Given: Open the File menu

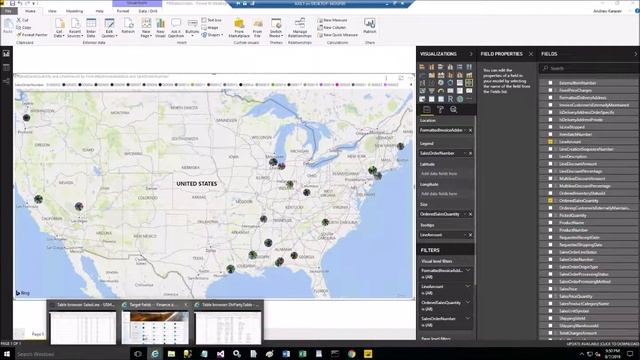Looking at the screenshot, I should click(x=8, y=11).
